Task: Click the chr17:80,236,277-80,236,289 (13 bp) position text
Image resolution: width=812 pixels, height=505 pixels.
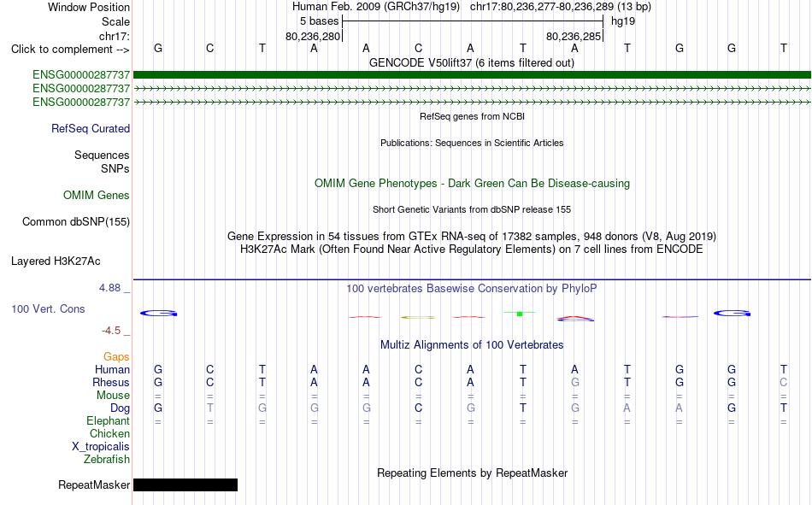Action: (x=561, y=7)
